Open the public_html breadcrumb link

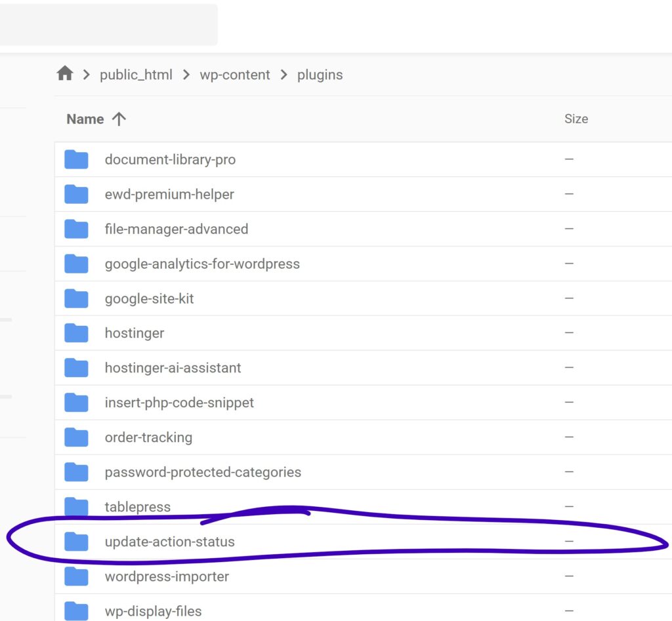click(136, 75)
